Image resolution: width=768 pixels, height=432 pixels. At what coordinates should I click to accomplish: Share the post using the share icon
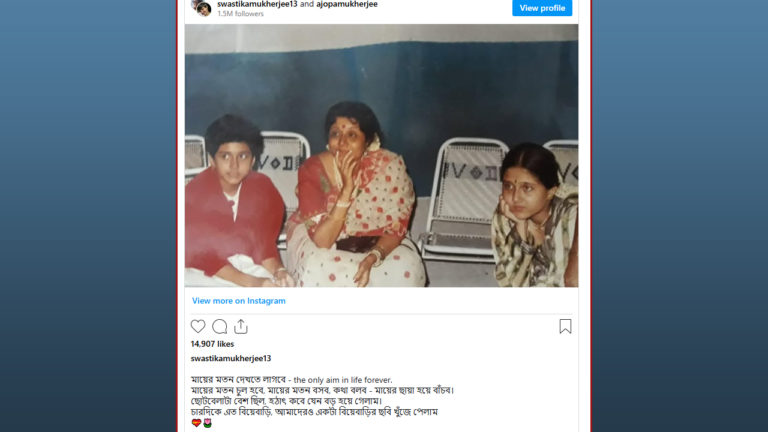point(241,326)
